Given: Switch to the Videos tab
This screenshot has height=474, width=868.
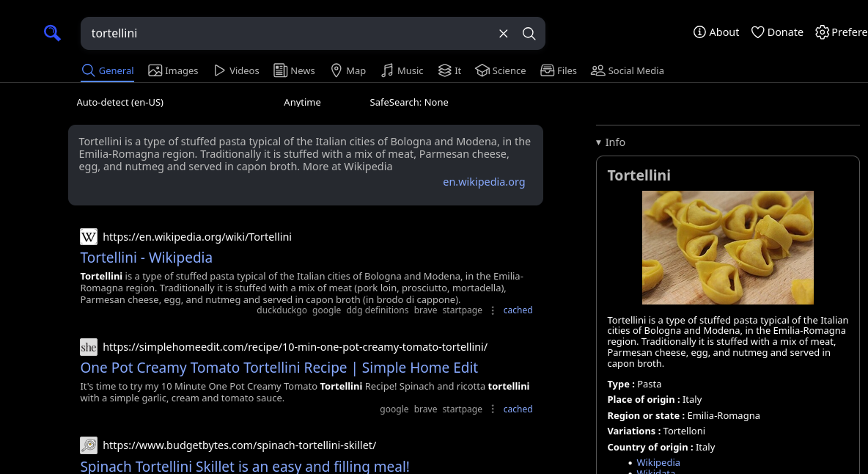Looking at the screenshot, I should click(x=236, y=71).
